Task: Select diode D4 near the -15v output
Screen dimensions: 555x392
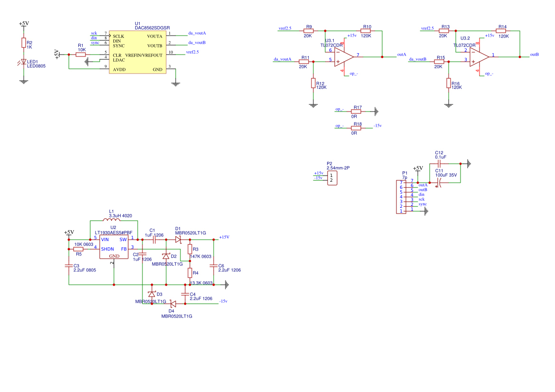Action: click(x=173, y=304)
